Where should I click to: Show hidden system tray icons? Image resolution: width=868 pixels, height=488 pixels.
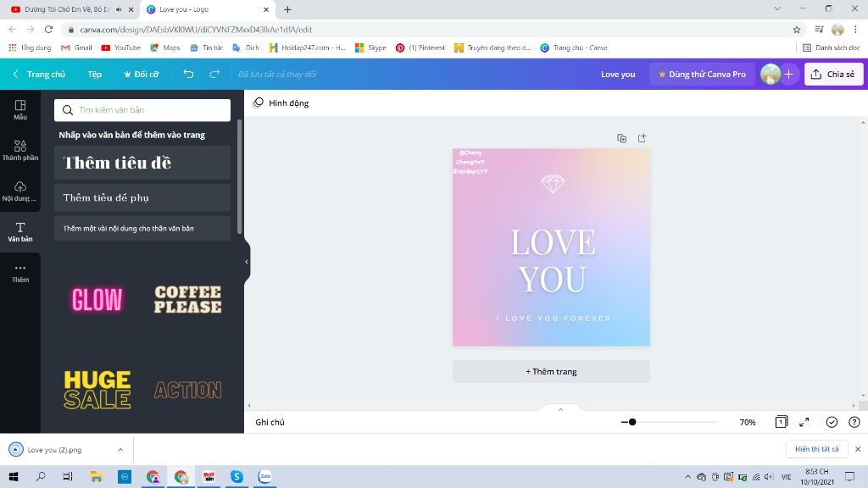tap(687, 476)
